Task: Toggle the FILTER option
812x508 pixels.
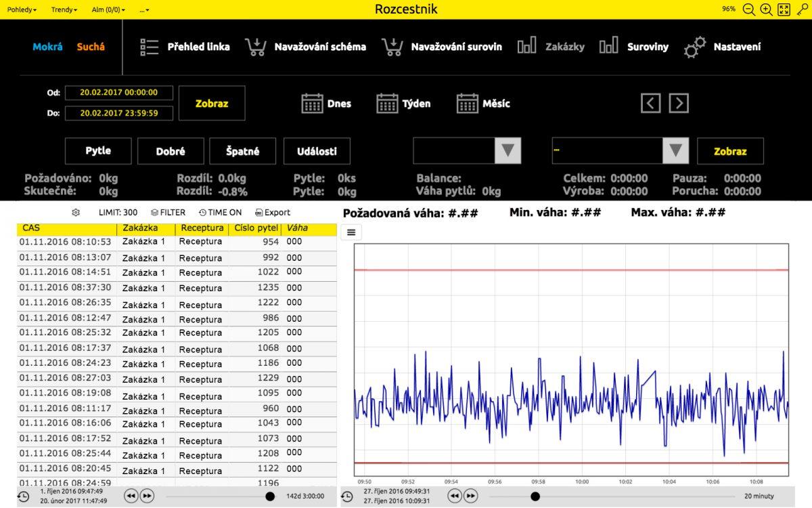Action: (x=168, y=212)
